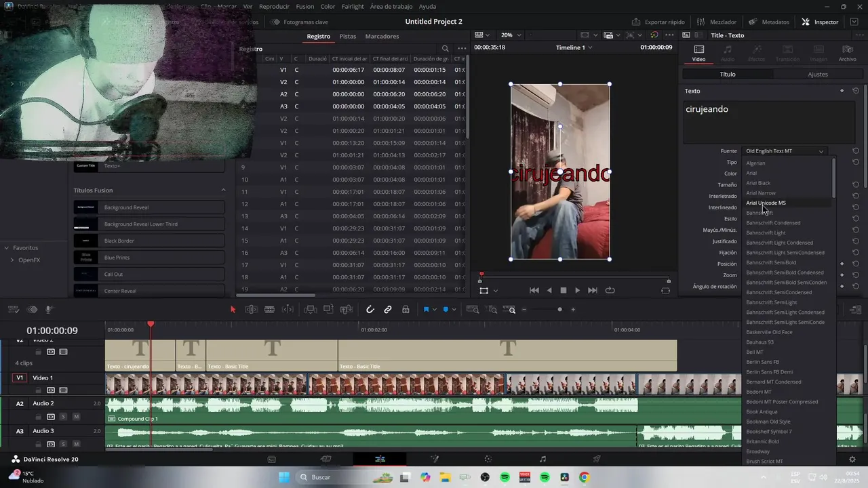This screenshot has width=868, height=488.
Task: Click the blue marker icon
Action: 446,310
